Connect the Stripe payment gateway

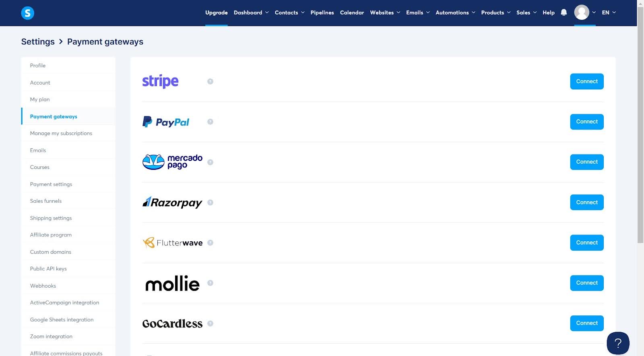pos(587,81)
